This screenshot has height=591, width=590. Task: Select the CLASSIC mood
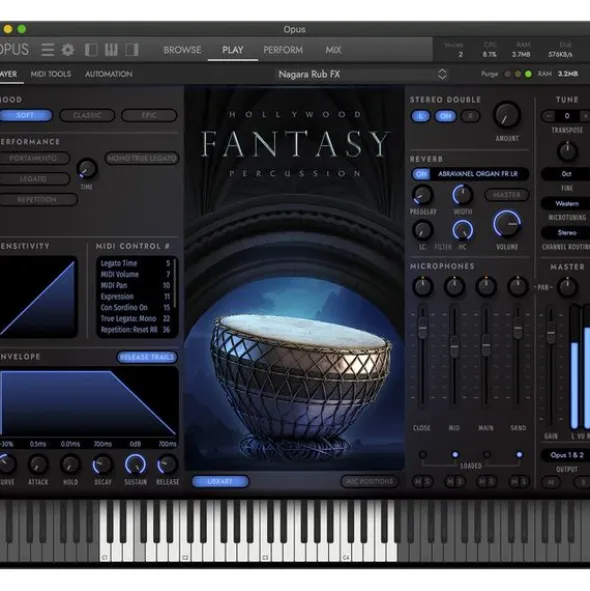click(87, 115)
